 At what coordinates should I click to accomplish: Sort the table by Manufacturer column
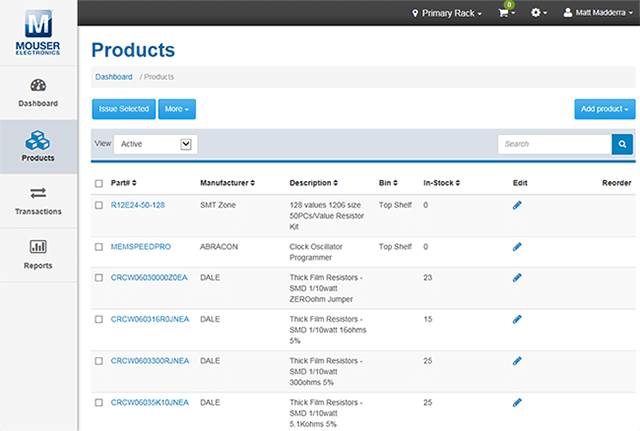coord(227,183)
